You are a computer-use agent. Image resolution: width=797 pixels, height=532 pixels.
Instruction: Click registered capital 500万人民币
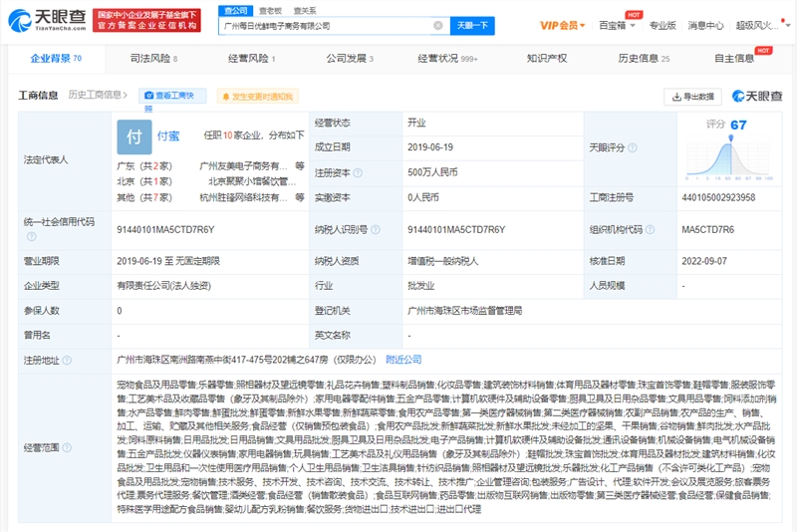click(432, 172)
